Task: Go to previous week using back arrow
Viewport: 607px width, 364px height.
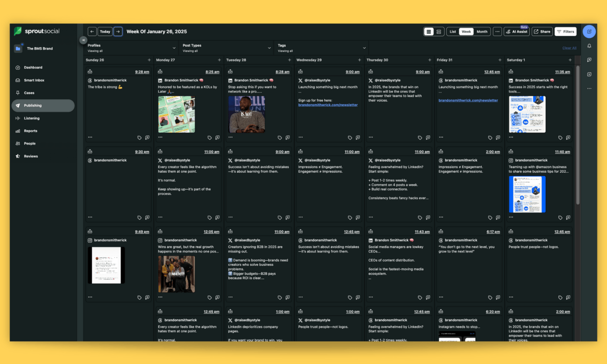Action: tap(92, 31)
